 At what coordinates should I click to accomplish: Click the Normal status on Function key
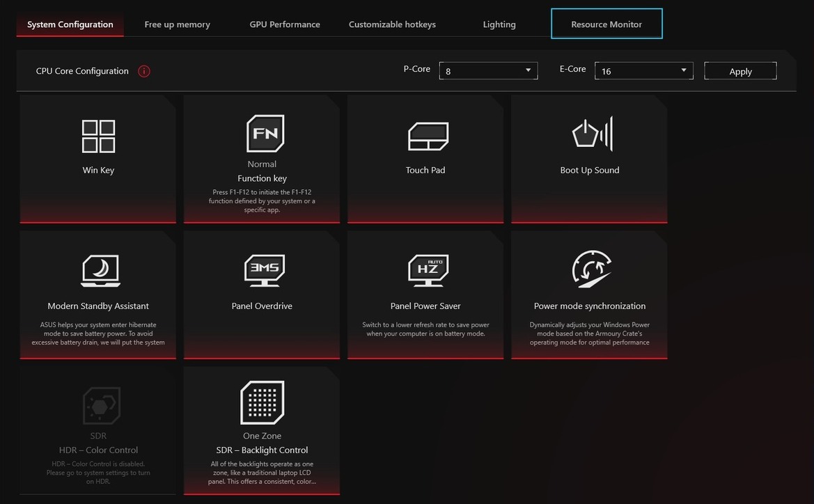[262, 164]
